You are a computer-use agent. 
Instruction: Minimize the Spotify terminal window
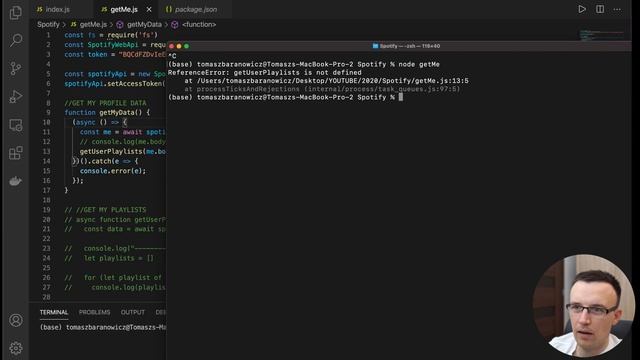pyautogui.click(x=179, y=46)
